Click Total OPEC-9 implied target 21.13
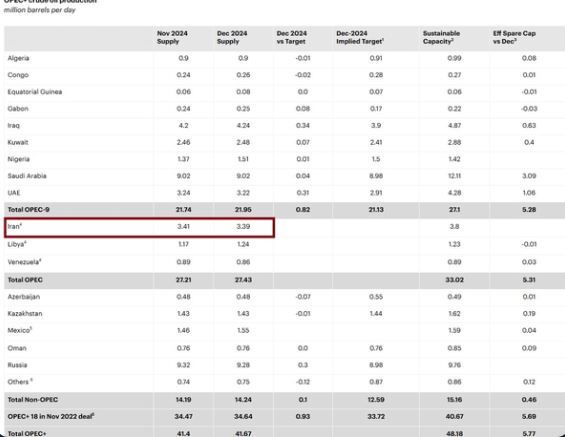This screenshot has width=565, height=437. click(x=376, y=209)
